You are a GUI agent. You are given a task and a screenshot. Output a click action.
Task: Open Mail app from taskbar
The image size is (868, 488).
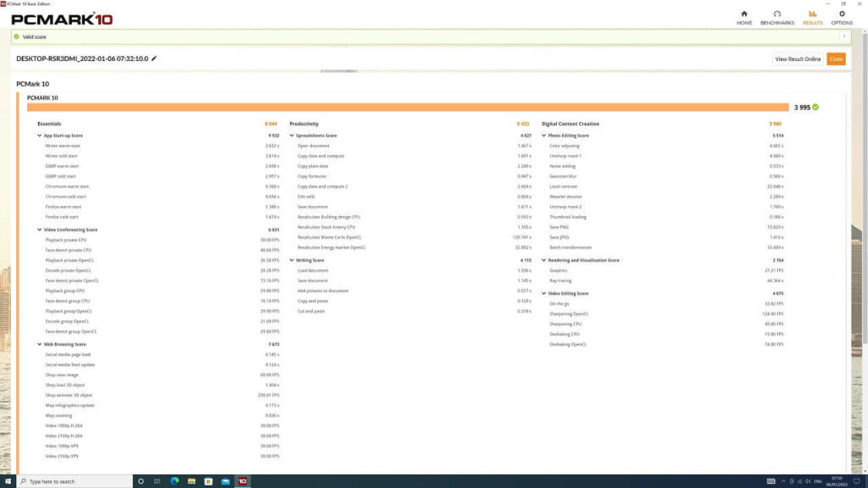point(225,481)
